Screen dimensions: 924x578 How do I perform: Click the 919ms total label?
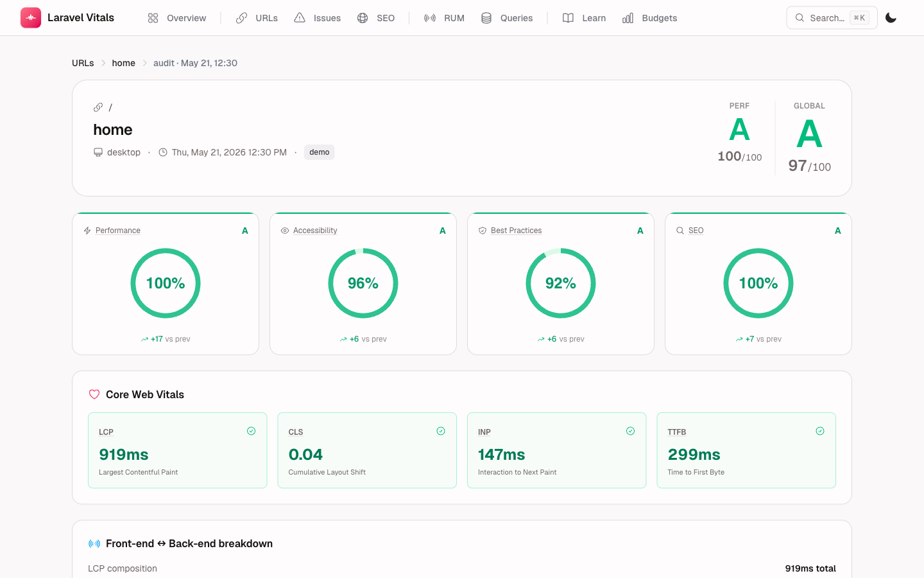[810, 568]
